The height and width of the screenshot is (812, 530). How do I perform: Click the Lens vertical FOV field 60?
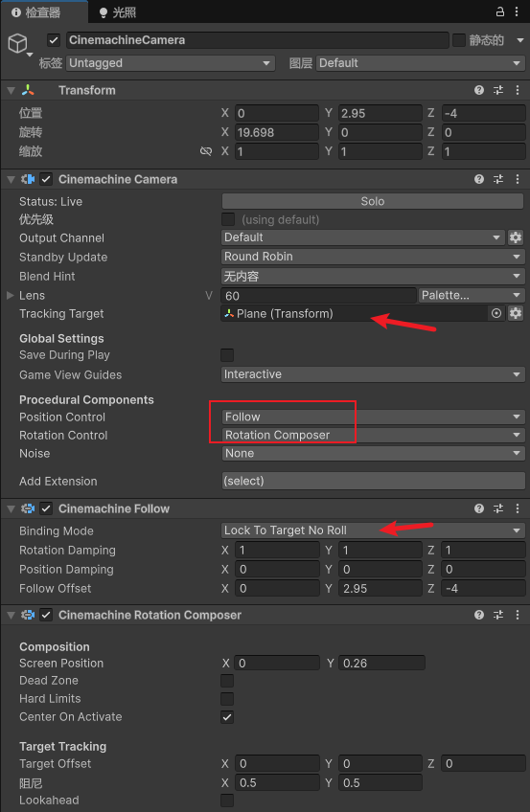(x=318, y=296)
